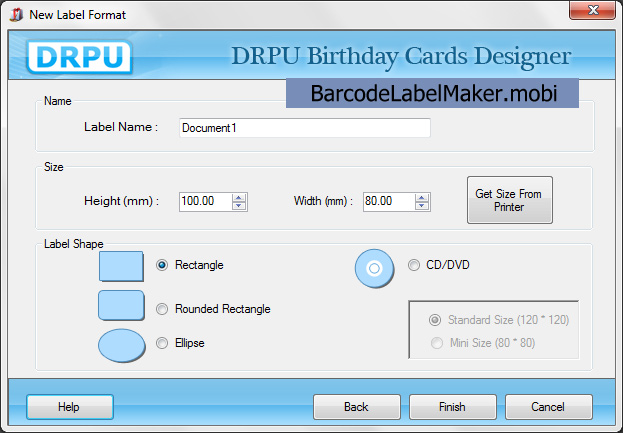623x433 pixels.
Task: Go Back to the previous step
Action: [357, 407]
